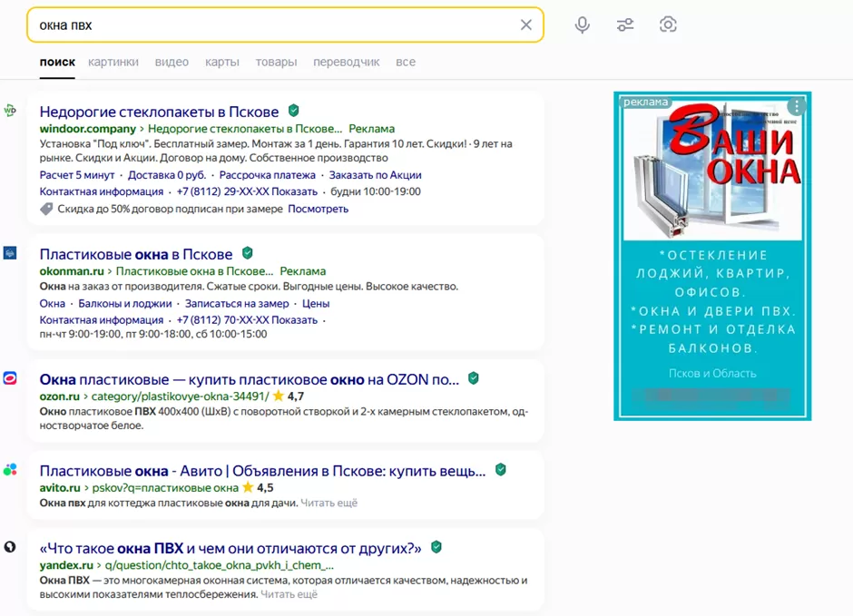Expand Читать ещё in the yandex.ru result

tap(289, 594)
